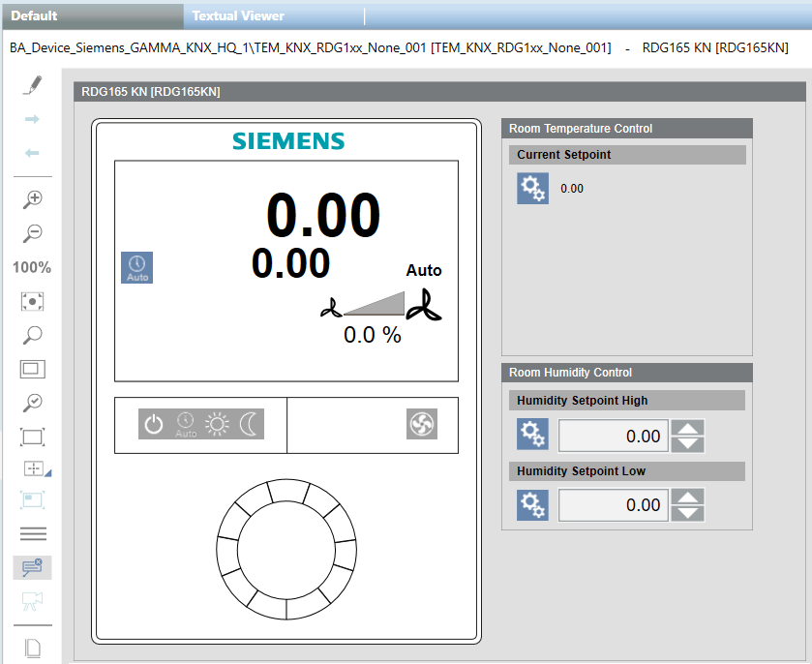Toggle the power off mode button
The height and width of the screenshot is (664, 812).
pyautogui.click(x=154, y=424)
